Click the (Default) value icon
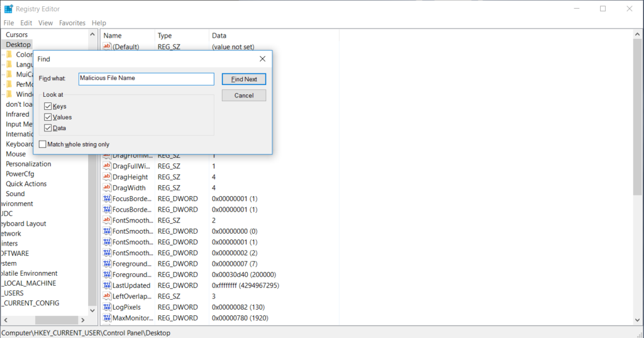The height and width of the screenshot is (338, 644). 107,46
